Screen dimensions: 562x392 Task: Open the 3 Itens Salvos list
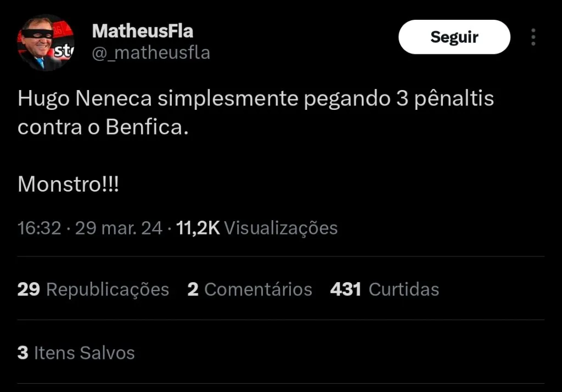[x=22, y=353]
